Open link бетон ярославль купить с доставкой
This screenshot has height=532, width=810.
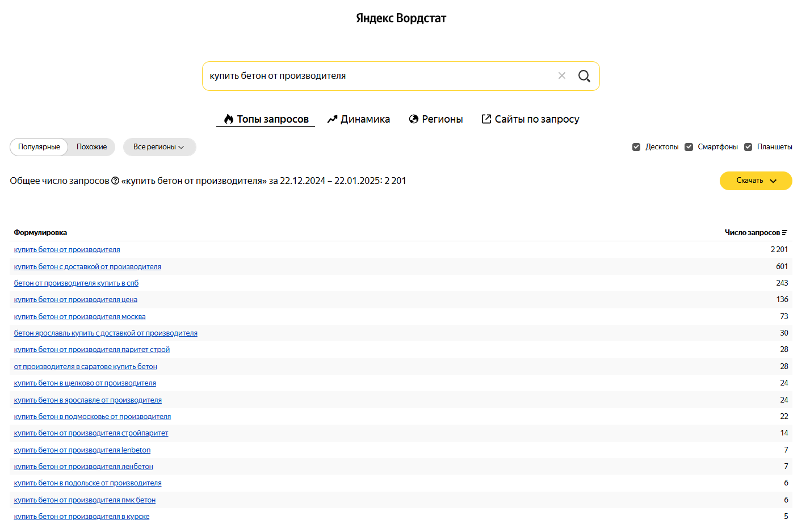(x=106, y=333)
